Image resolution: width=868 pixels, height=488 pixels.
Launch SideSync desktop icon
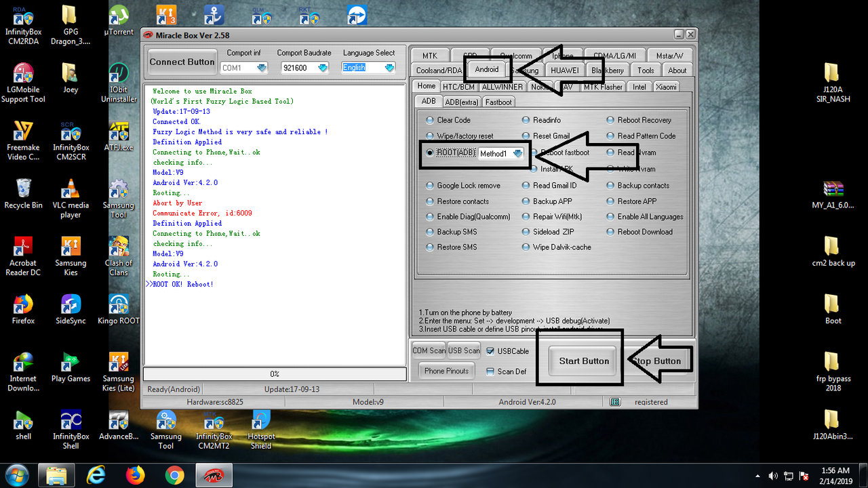coord(71,309)
